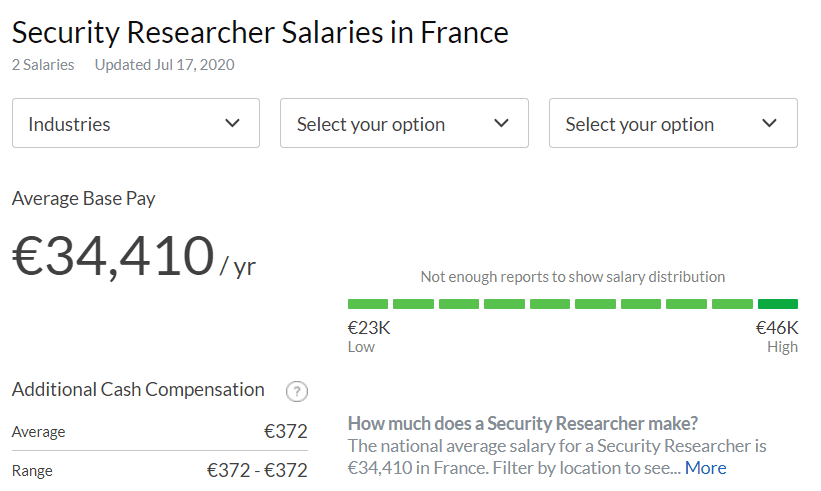Open the rightmost Select your option dropdown

pos(673,123)
